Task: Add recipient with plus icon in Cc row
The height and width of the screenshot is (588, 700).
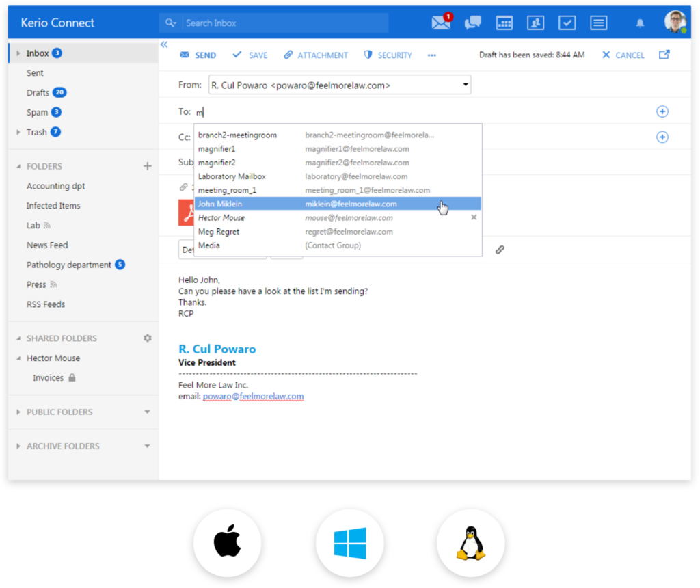Action: click(x=662, y=137)
